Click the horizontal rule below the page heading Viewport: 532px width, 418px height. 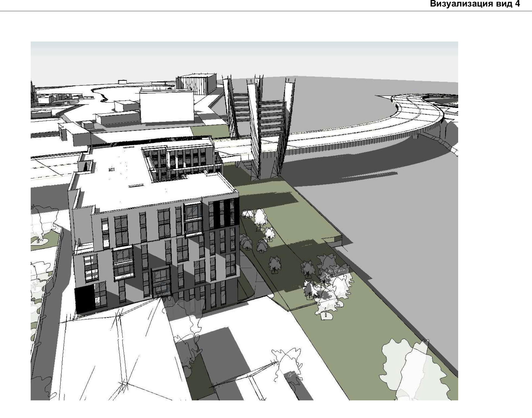click(266, 11)
